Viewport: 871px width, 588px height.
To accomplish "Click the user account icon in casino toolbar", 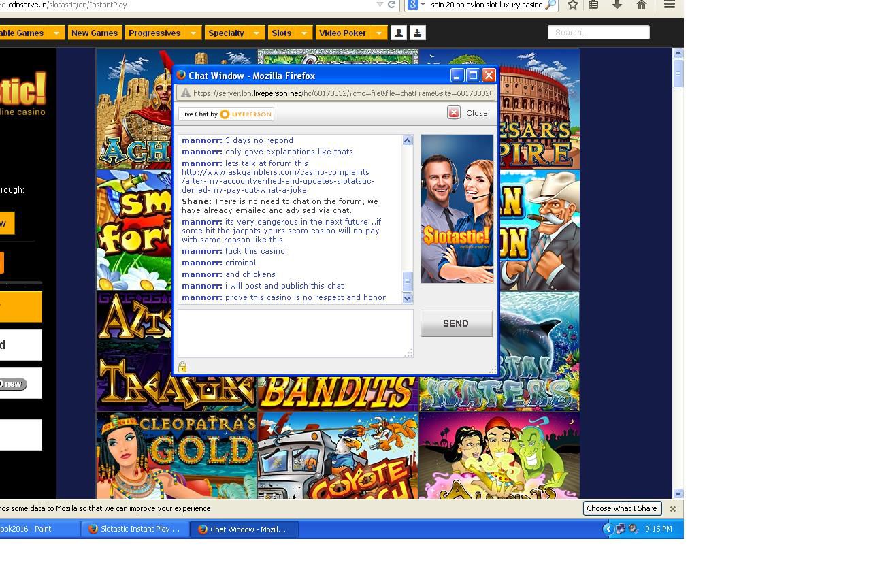I will (399, 33).
